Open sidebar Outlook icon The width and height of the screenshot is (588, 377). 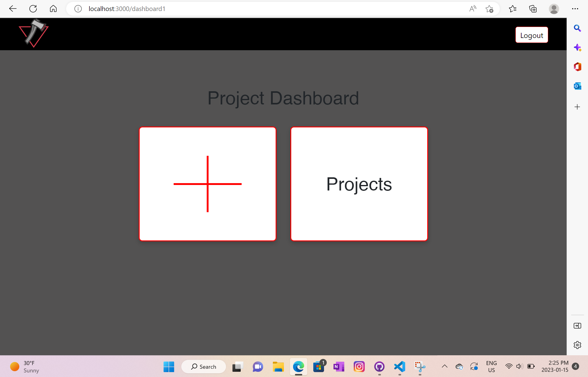[577, 86]
